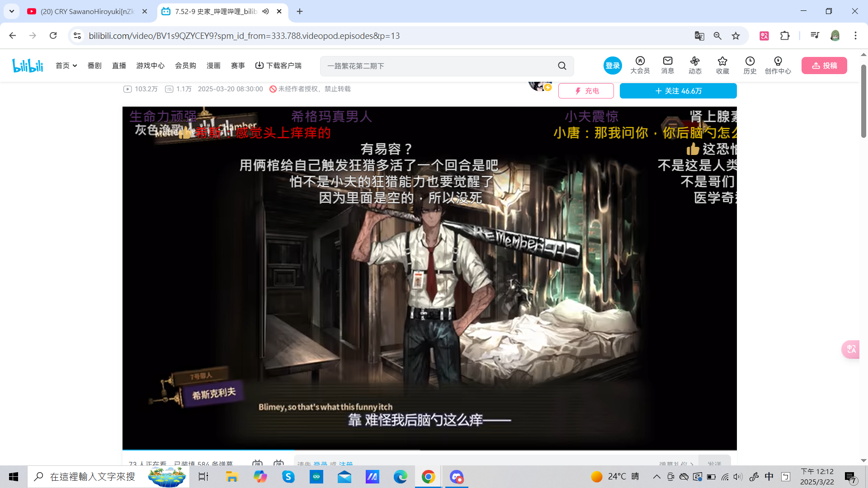
Task: Switch to the CRY SawanoHiroyuki YouTube tab
Action: click(87, 11)
